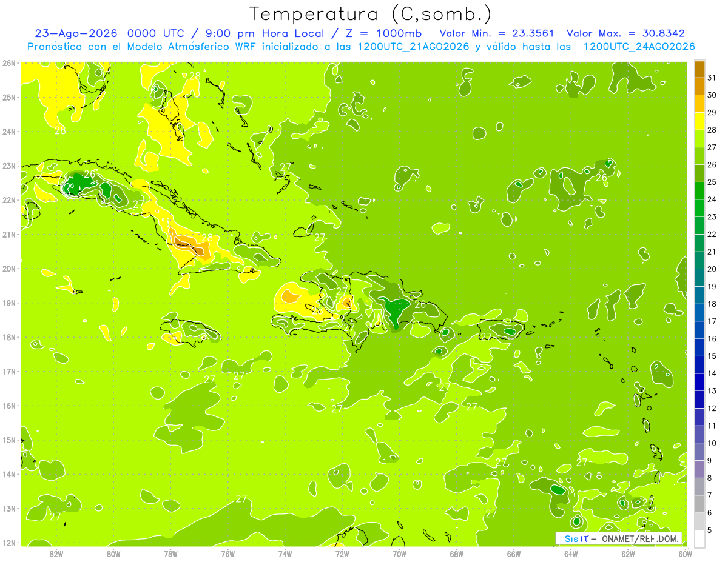Viewport: 728px width, 562px height.
Task: Click the 26N latitude axis label
Action: click(8, 63)
